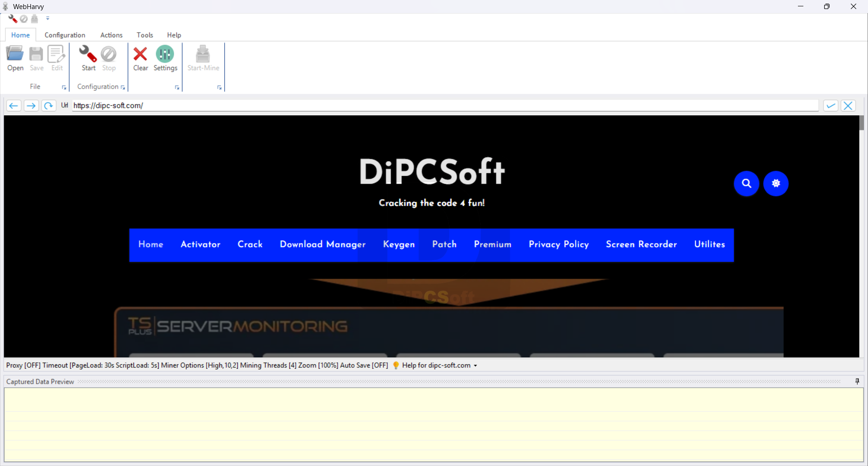
Task: Visit the Download Manager link
Action: tap(323, 244)
